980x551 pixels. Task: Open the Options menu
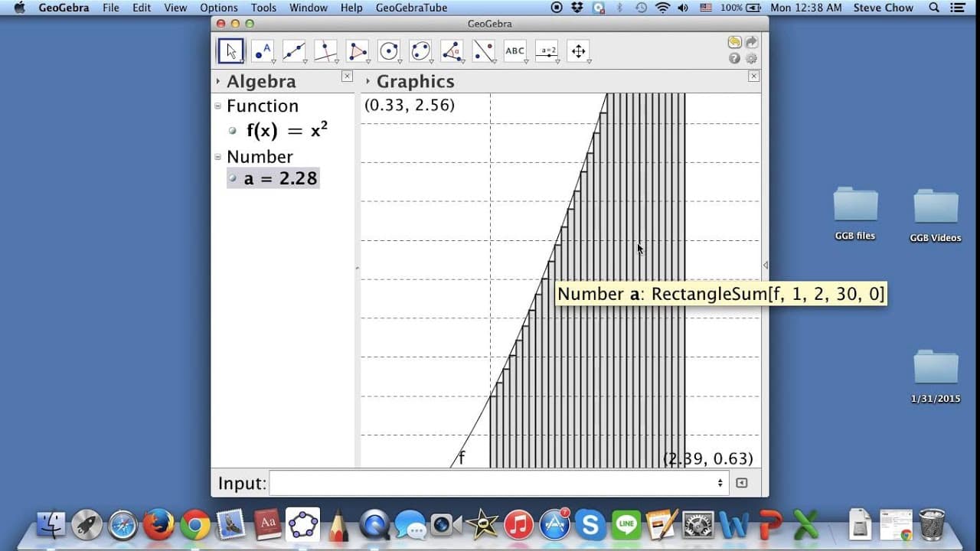(x=219, y=8)
